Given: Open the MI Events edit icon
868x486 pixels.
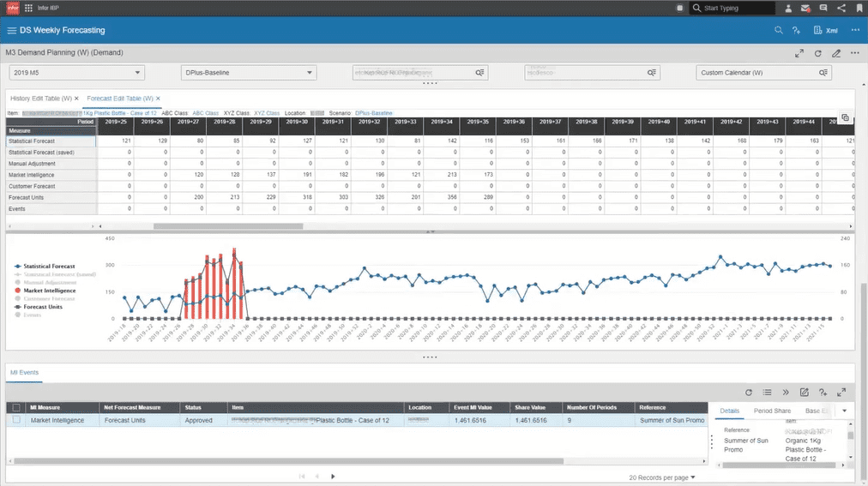Looking at the screenshot, I should [x=805, y=392].
